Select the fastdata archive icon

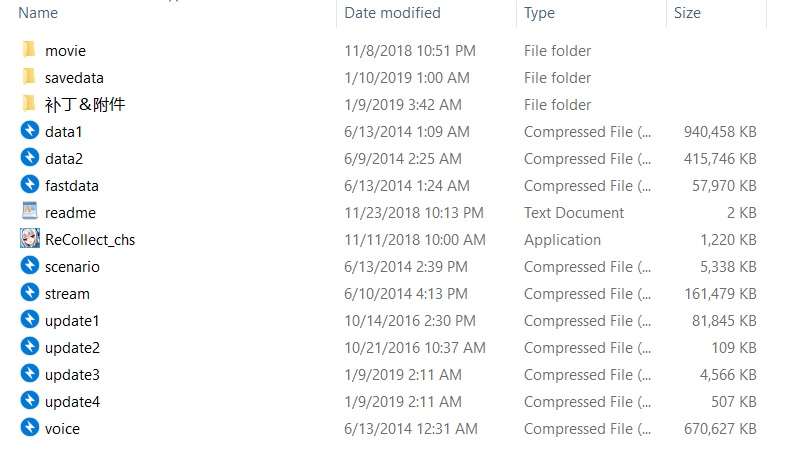click(x=29, y=185)
